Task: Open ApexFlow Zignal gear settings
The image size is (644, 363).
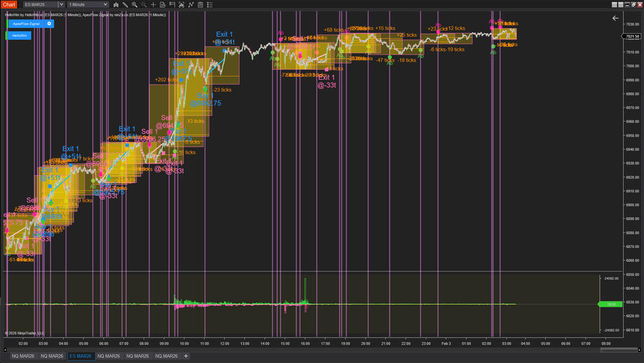Action: pos(49,24)
